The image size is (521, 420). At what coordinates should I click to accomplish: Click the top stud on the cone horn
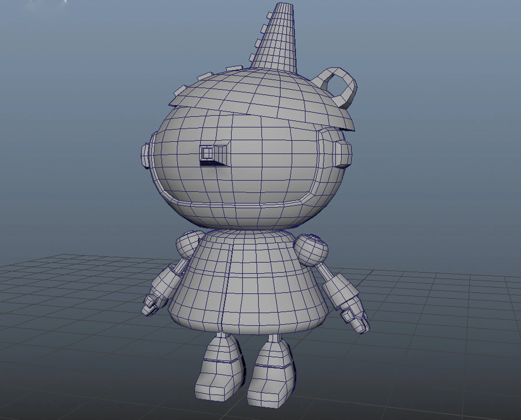[x=270, y=15]
